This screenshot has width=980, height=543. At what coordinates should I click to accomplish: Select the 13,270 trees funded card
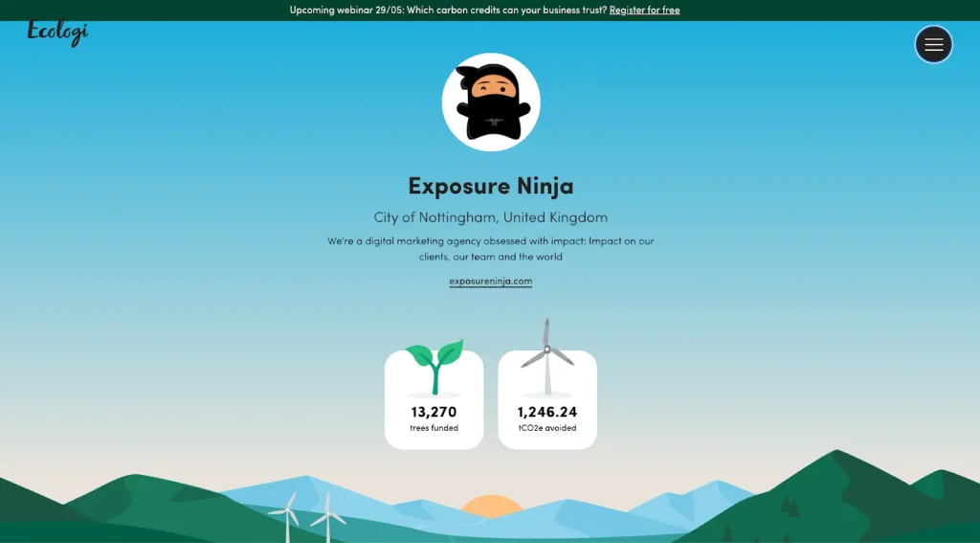434,399
